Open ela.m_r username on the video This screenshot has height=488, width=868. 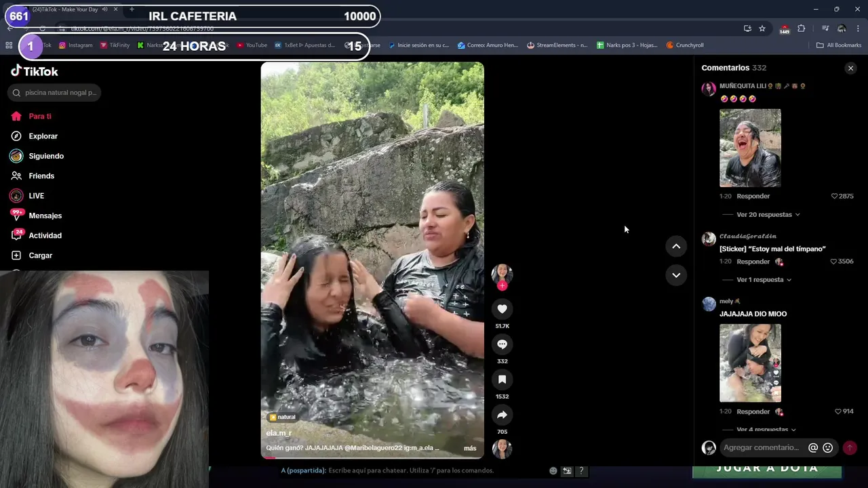click(279, 433)
